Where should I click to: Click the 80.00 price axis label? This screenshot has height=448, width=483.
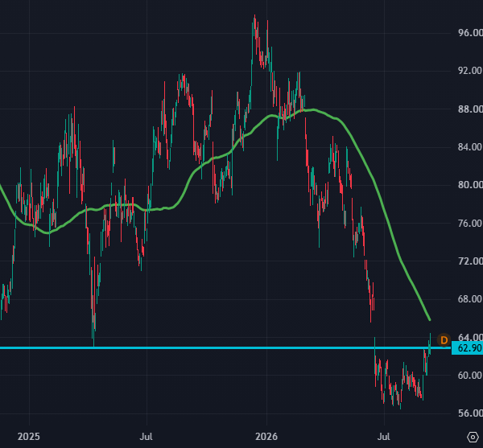pyautogui.click(x=470, y=185)
